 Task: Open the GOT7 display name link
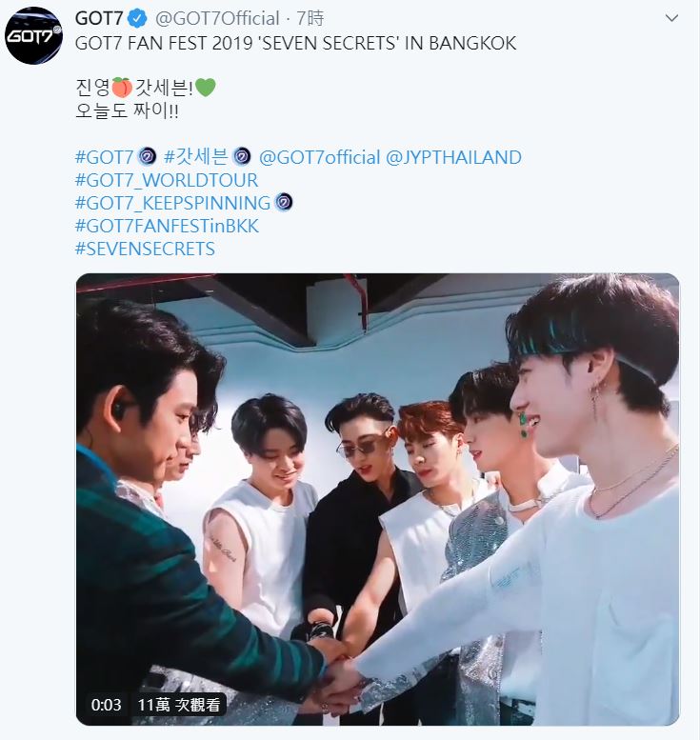99,18
